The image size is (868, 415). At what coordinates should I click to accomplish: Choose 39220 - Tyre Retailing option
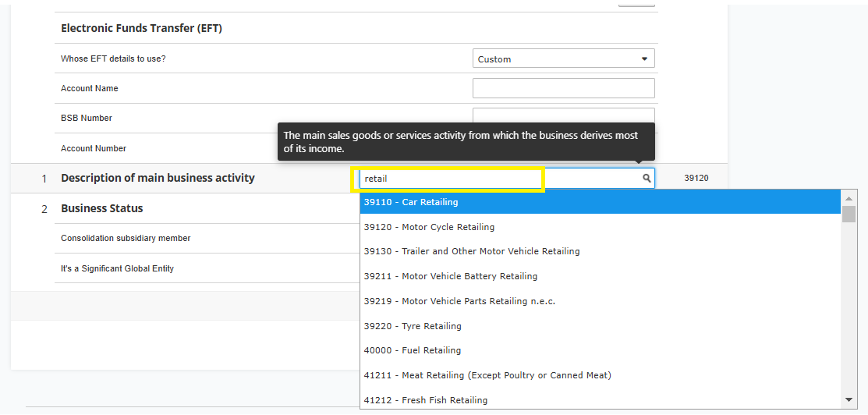click(x=413, y=326)
